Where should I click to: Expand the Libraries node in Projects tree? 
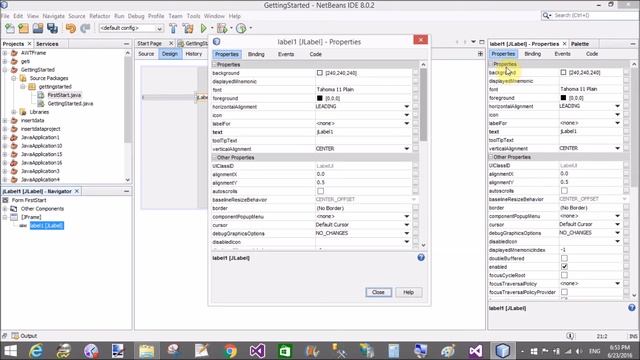14,112
